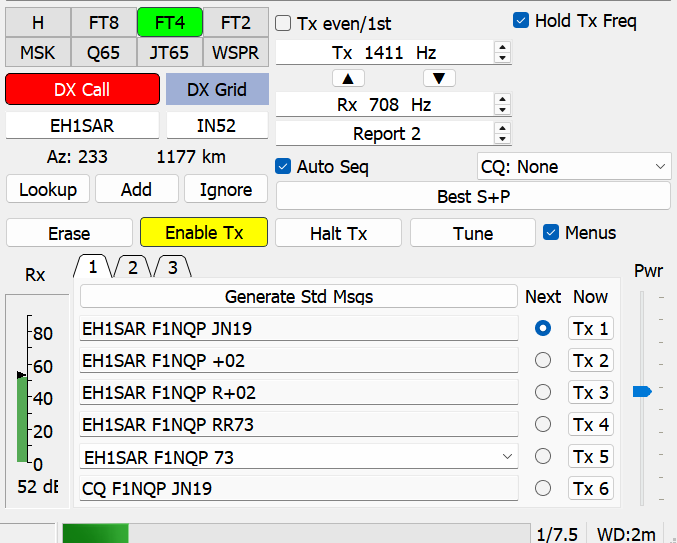Expand the Tx 5 message dropdown arrow

point(508,456)
